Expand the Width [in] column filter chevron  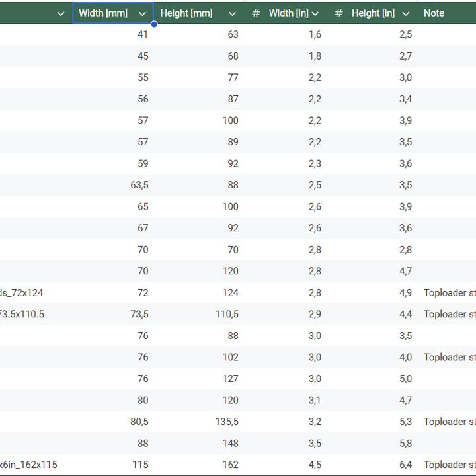click(315, 13)
